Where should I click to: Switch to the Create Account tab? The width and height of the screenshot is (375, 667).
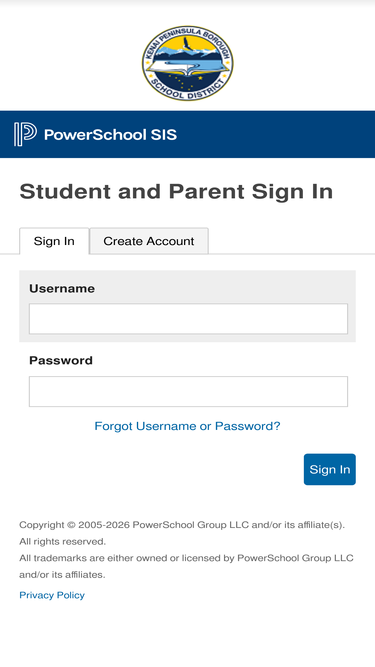coord(149,241)
